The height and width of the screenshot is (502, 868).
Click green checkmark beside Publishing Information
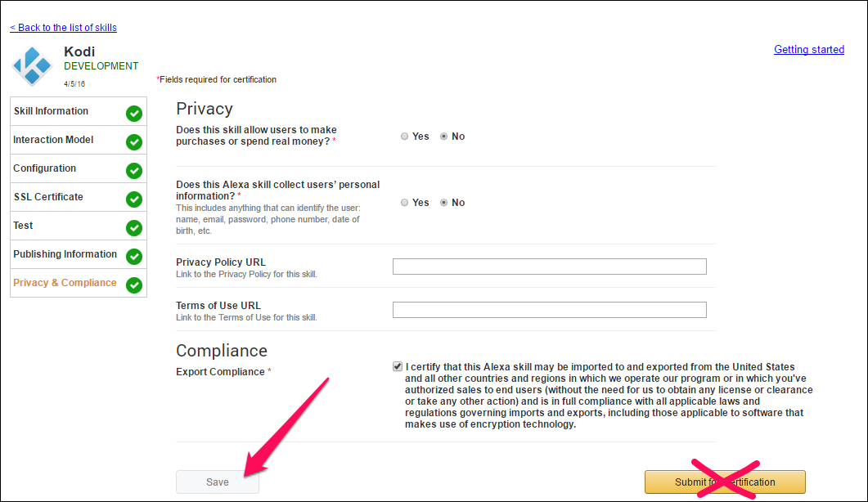134,256
